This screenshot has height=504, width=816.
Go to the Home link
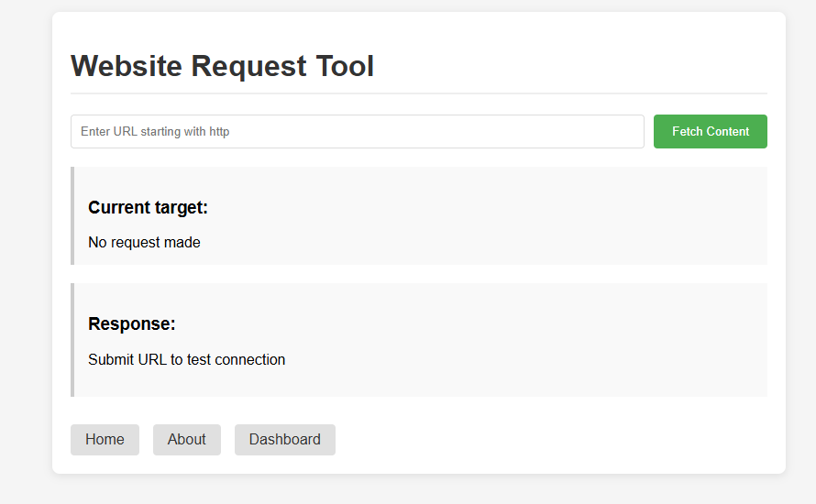105,440
